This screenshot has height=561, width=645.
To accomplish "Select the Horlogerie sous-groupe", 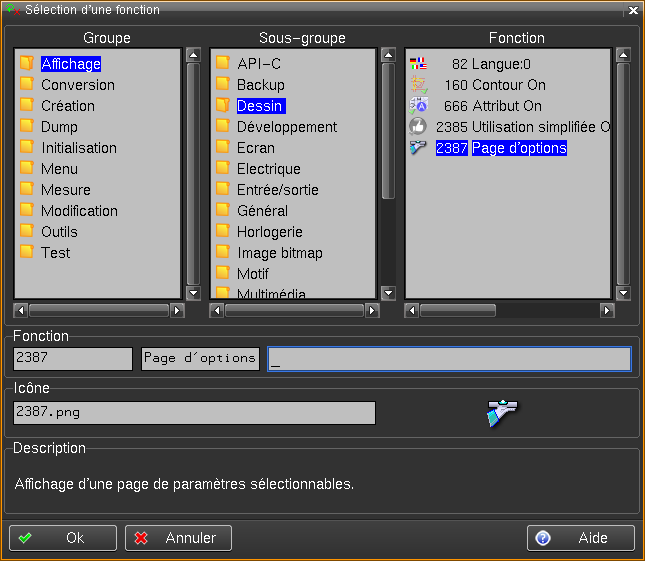I will coord(269,232).
